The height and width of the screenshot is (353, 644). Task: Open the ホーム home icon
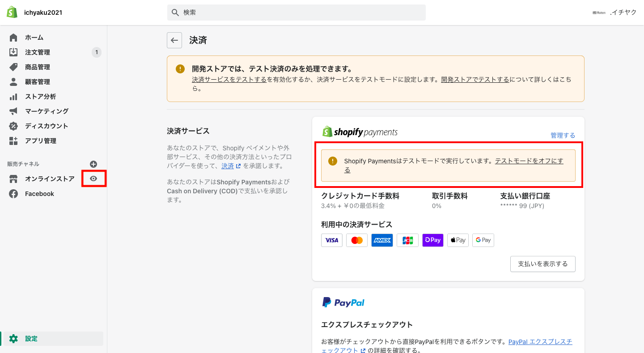[x=13, y=38]
